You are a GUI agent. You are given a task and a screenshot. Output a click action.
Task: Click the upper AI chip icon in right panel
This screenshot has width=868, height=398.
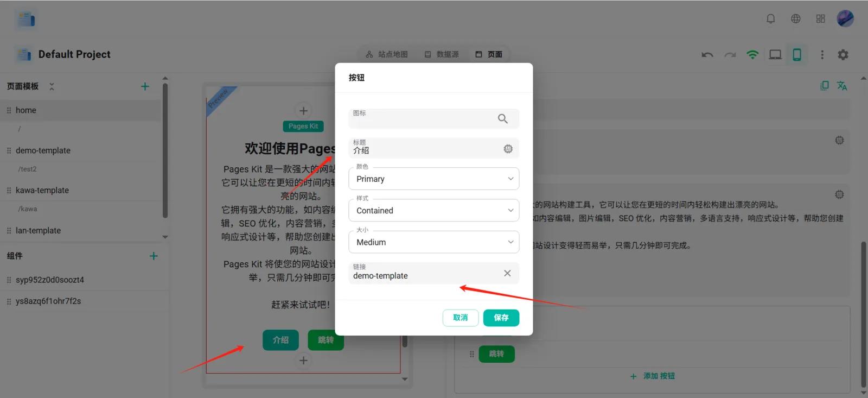point(839,140)
